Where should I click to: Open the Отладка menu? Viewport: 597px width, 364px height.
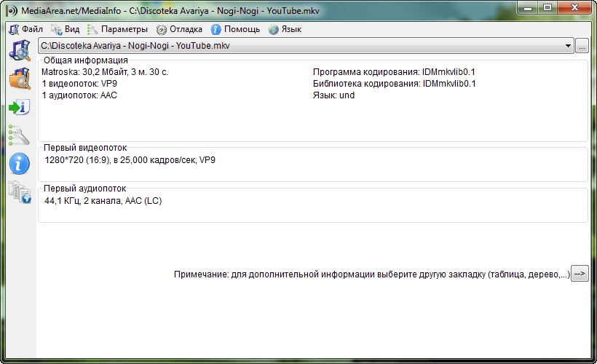(179, 29)
